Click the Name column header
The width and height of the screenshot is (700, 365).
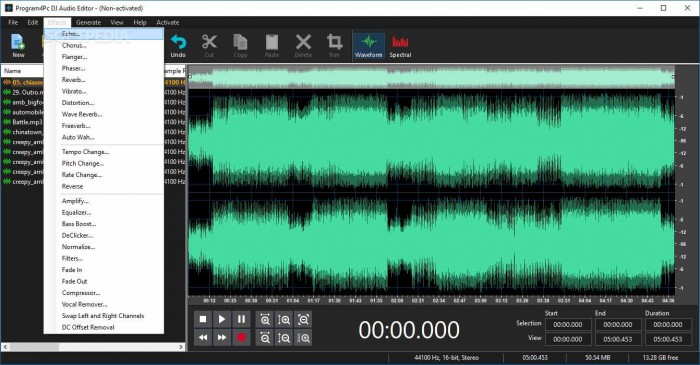point(22,71)
